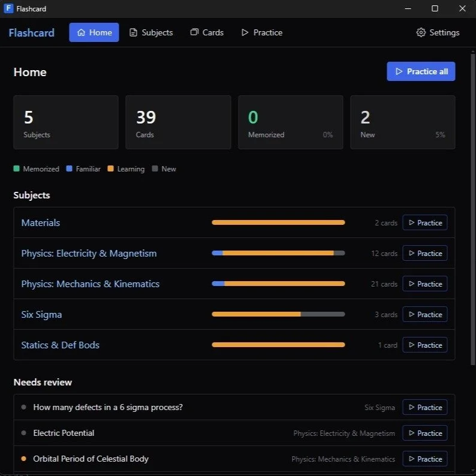Click the Six Sigma progress bar
Viewport: 476px width, 476px height.
[x=278, y=315]
